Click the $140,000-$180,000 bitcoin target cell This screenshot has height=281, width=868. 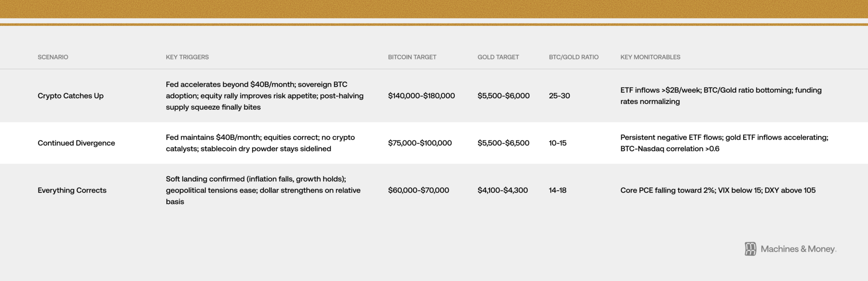421,96
